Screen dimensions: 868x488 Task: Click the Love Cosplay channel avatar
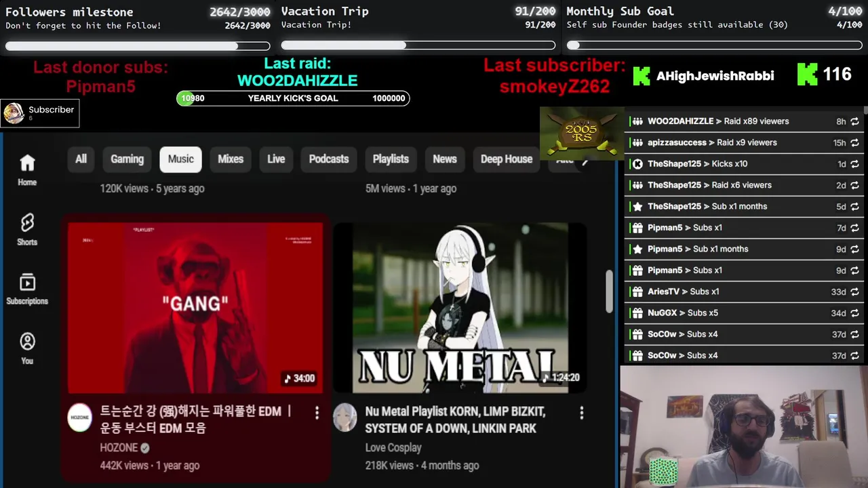344,418
